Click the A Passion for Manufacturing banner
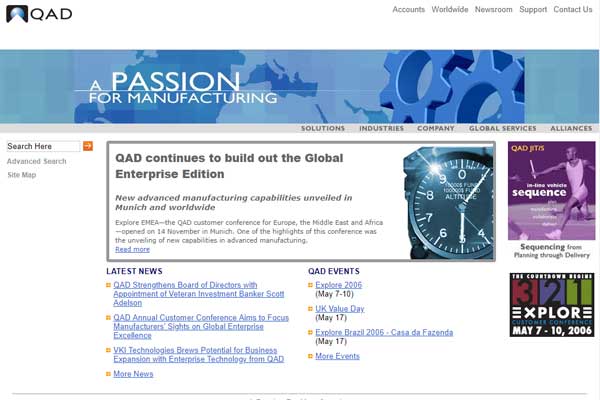The image size is (600, 400). point(300,87)
